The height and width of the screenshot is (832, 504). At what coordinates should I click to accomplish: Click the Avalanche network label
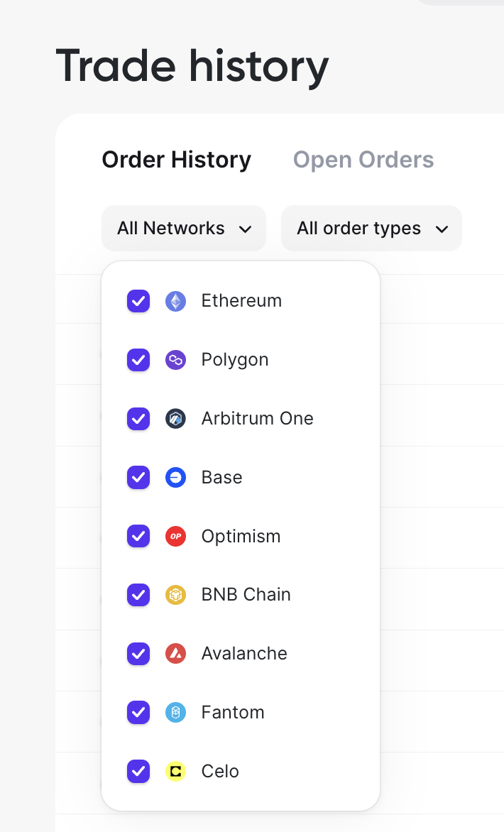pos(244,654)
